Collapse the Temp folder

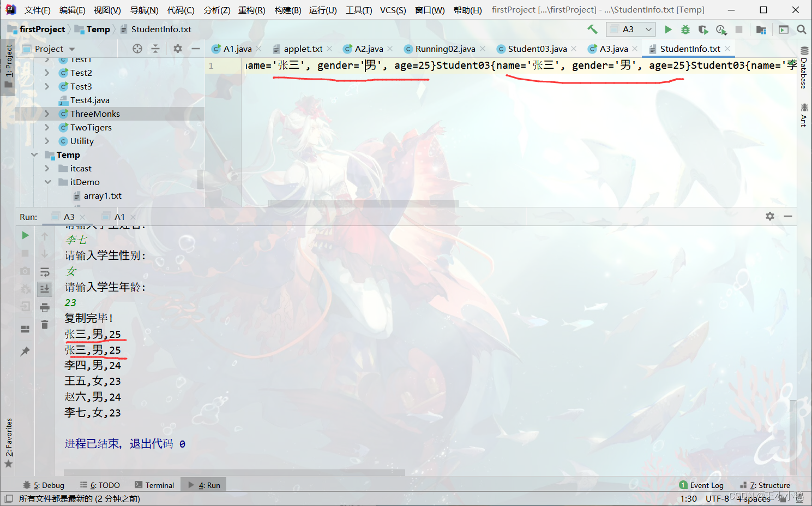34,154
